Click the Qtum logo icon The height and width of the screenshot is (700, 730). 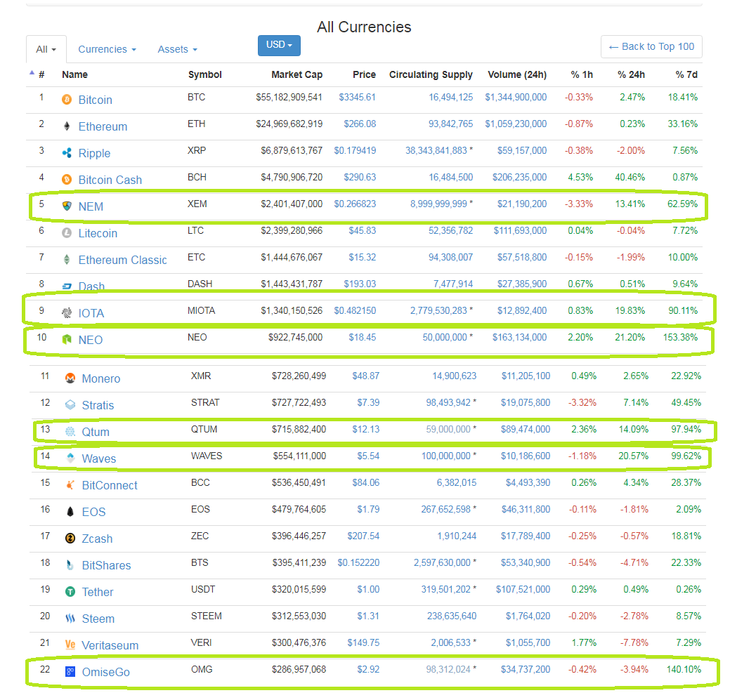click(70, 432)
